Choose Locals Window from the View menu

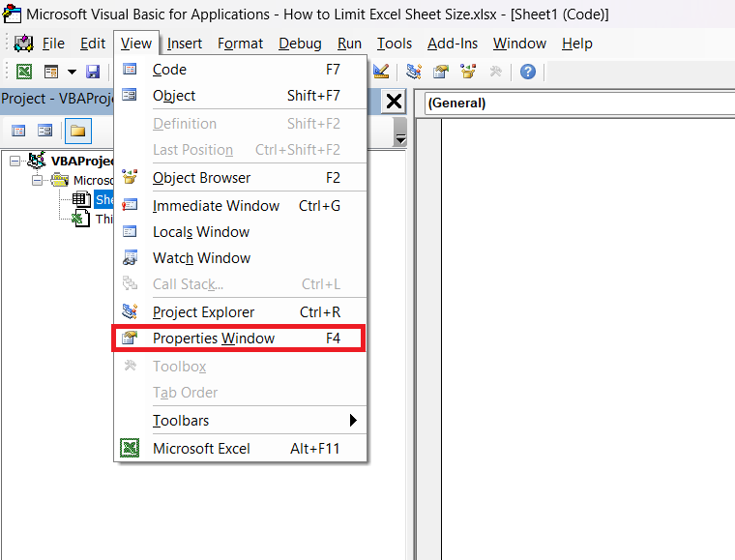pos(241,232)
